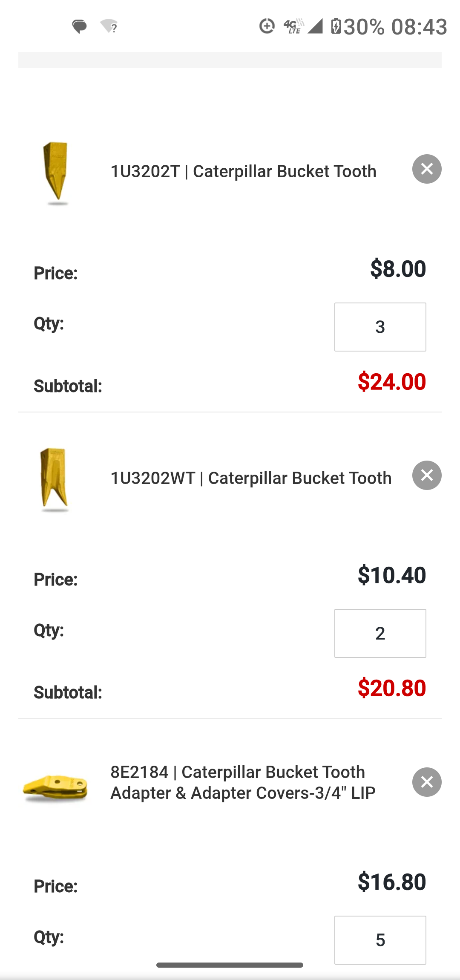View the 8E2184 adapter product image
This screenshot has height=980, width=460.
point(55,787)
